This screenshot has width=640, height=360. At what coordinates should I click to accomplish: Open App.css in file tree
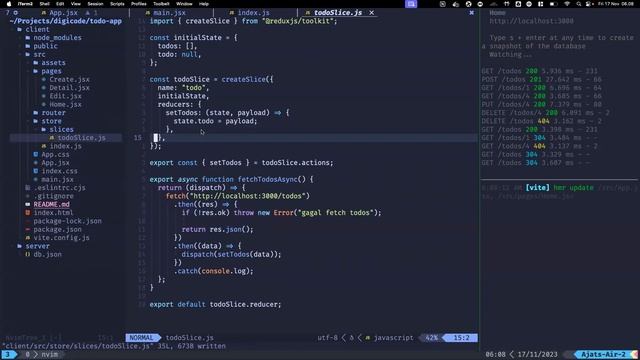coord(55,155)
